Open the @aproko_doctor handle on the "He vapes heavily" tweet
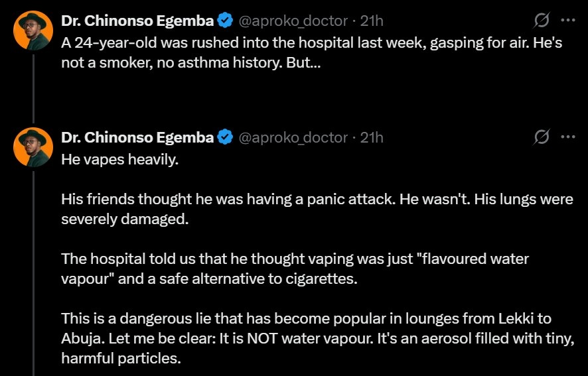The height and width of the screenshot is (376, 588). point(293,137)
